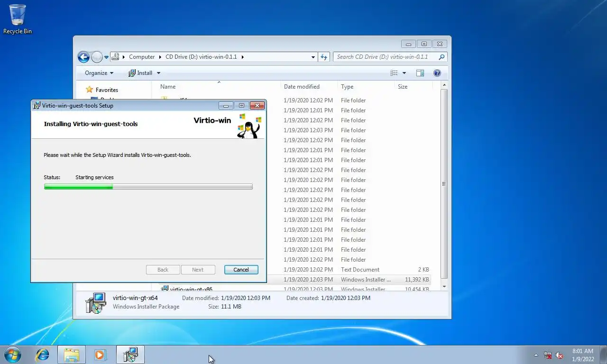
Task: Click the Explorer vertical scrollbar thumb
Action: (x=444, y=184)
